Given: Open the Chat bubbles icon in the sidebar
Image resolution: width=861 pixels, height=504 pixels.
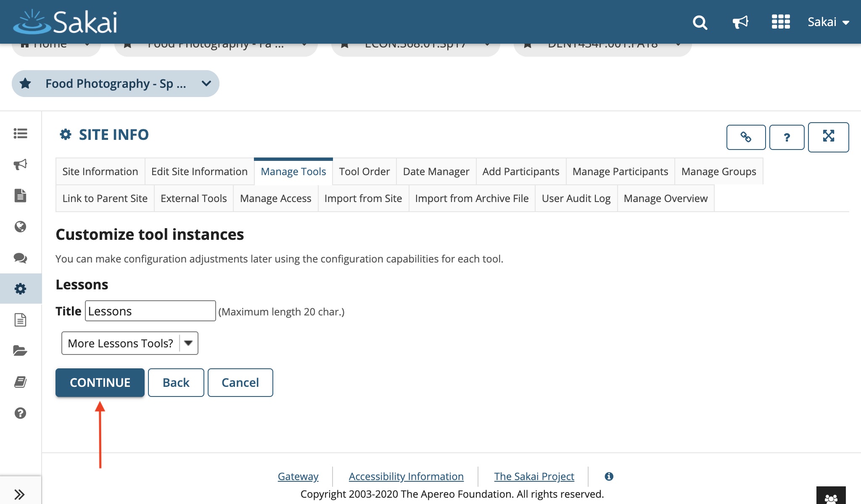Looking at the screenshot, I should pyautogui.click(x=20, y=258).
